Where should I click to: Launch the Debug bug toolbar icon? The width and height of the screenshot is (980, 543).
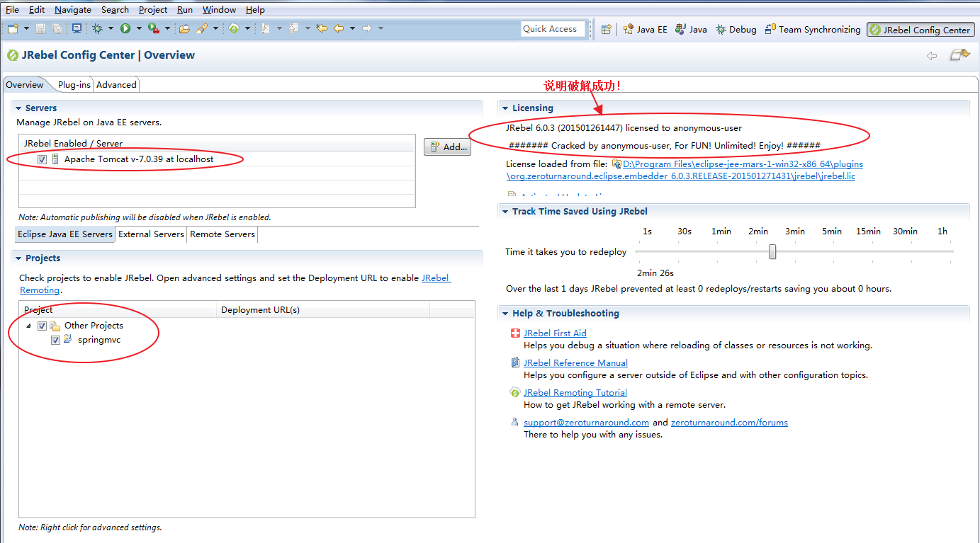point(97,28)
